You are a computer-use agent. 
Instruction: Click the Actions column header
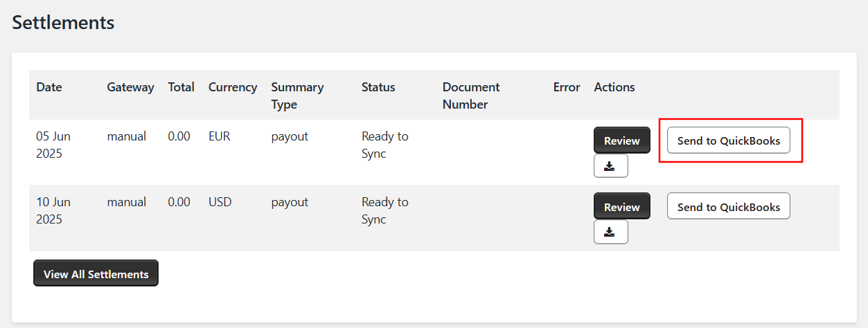tap(614, 87)
